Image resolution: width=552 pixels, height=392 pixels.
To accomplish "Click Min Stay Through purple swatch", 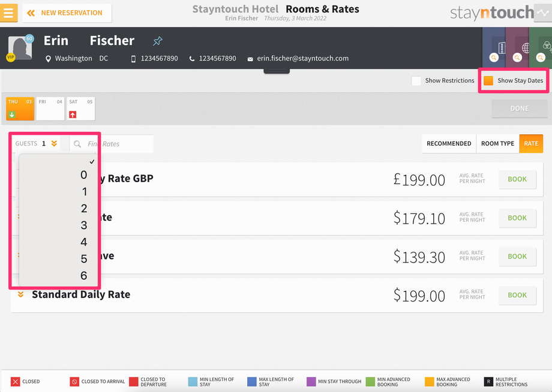I will 311,381.
